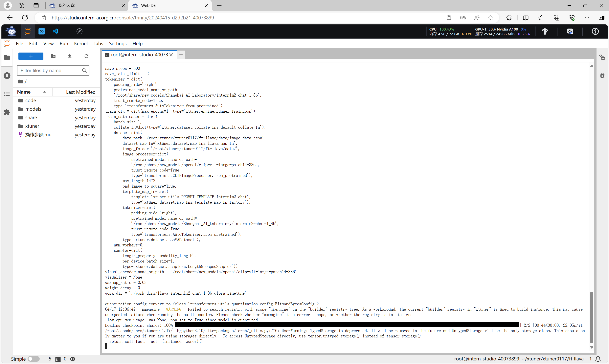Open the file browser sidebar icon

(7, 57)
